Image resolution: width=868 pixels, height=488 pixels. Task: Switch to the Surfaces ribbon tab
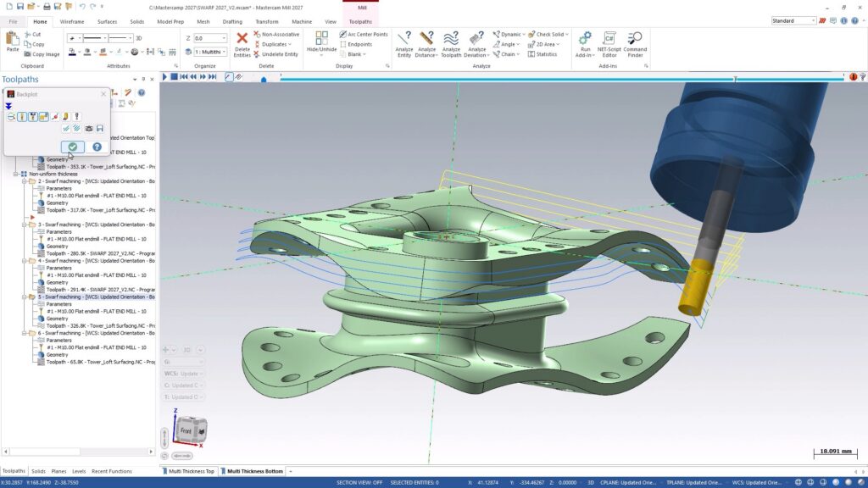click(107, 21)
